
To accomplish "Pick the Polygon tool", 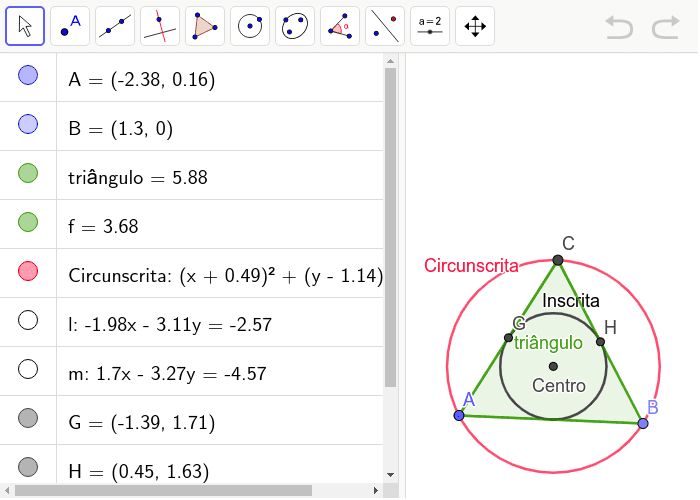I will (205, 26).
